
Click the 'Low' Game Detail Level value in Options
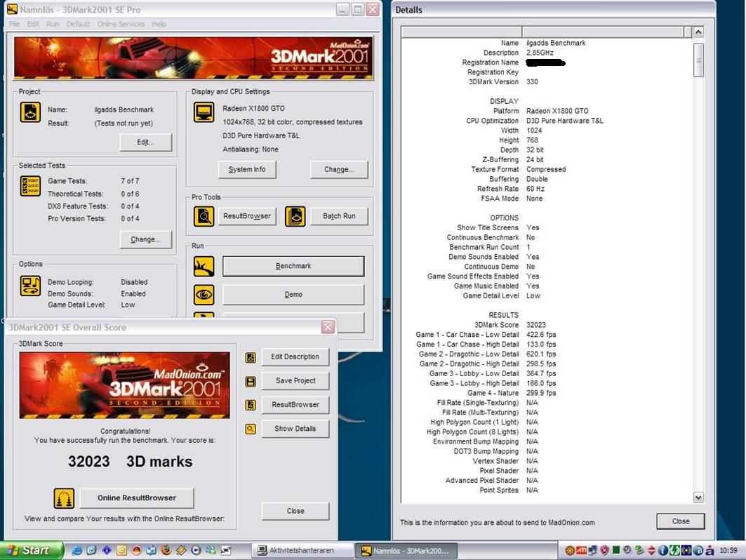(128, 305)
